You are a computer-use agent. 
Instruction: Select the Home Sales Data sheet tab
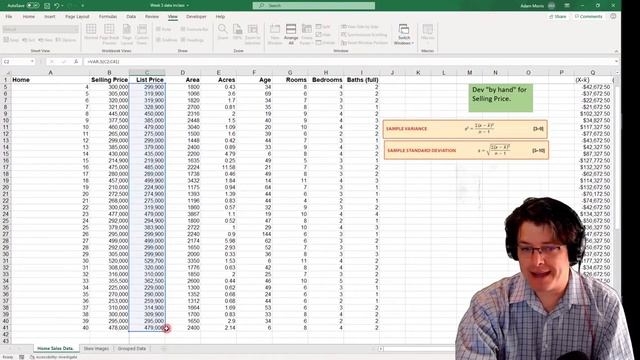coord(55,349)
